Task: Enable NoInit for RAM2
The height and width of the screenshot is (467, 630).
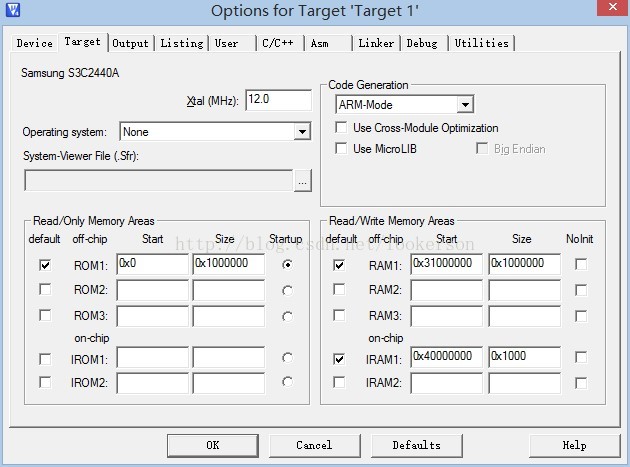Action: [581, 290]
